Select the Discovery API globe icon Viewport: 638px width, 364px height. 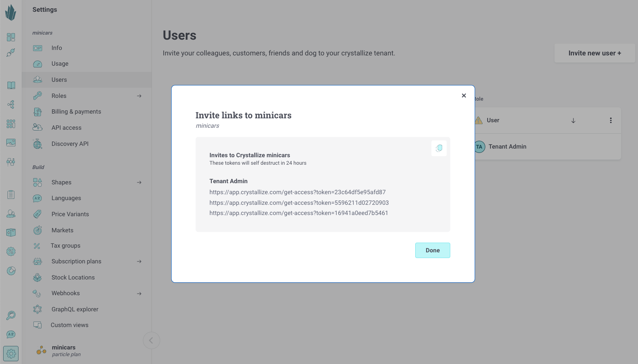37,144
